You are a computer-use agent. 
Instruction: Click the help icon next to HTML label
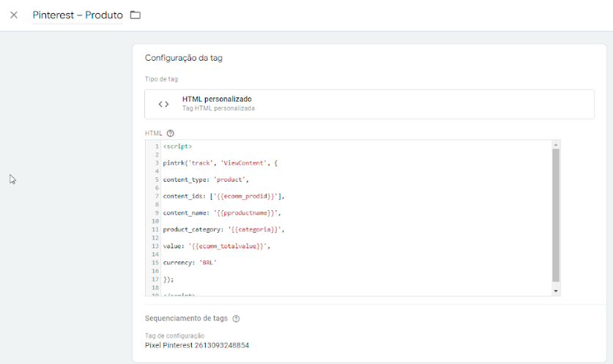pos(170,133)
